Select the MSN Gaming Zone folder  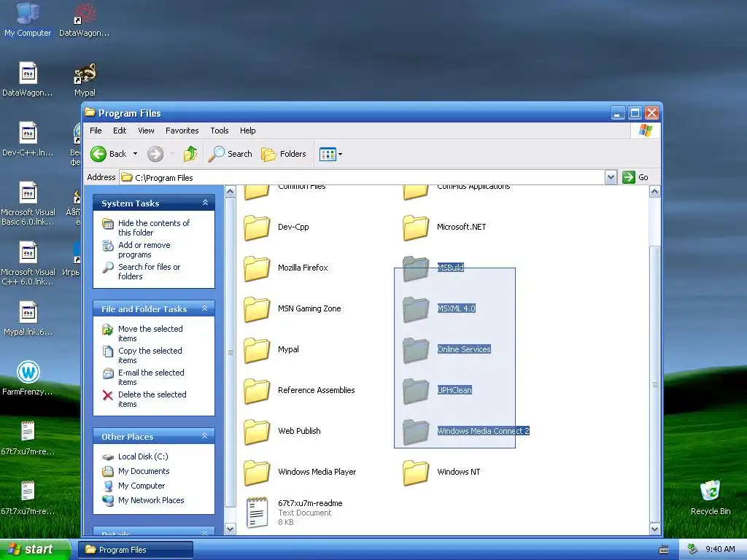[292, 308]
